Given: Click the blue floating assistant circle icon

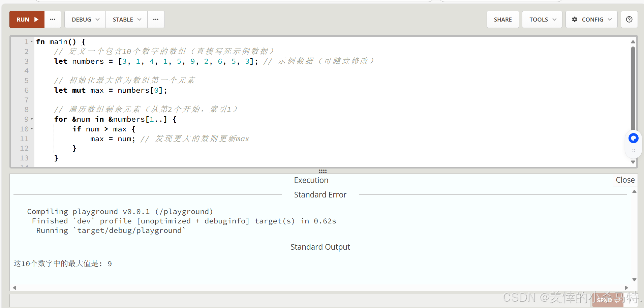Looking at the screenshot, I should 634,138.
